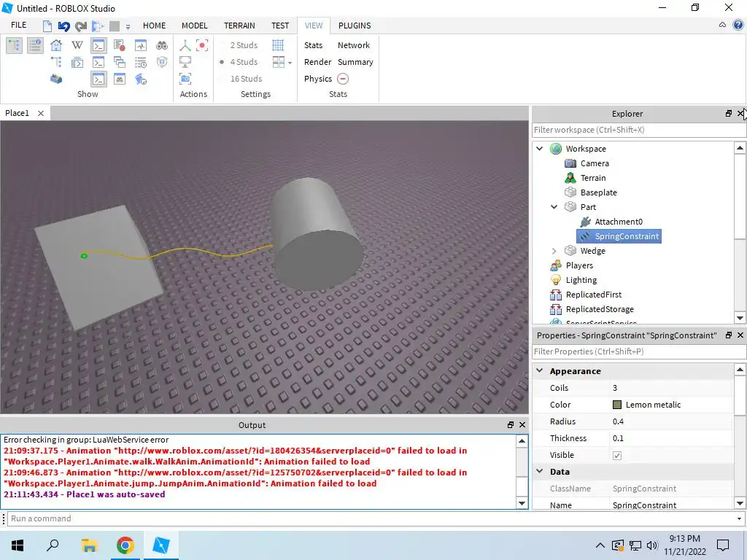The height and width of the screenshot is (560, 747).
Task: Open Google Chrome from the taskbar
Action: click(125, 545)
